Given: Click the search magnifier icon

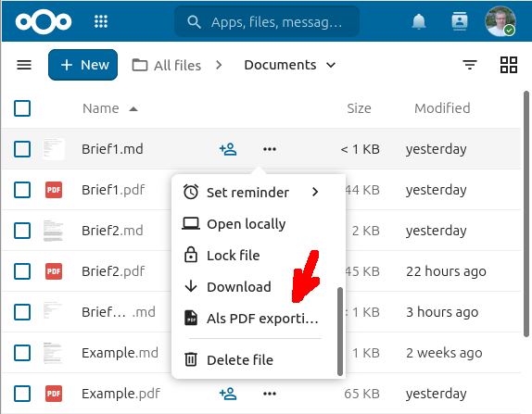Looking at the screenshot, I should pos(194,21).
